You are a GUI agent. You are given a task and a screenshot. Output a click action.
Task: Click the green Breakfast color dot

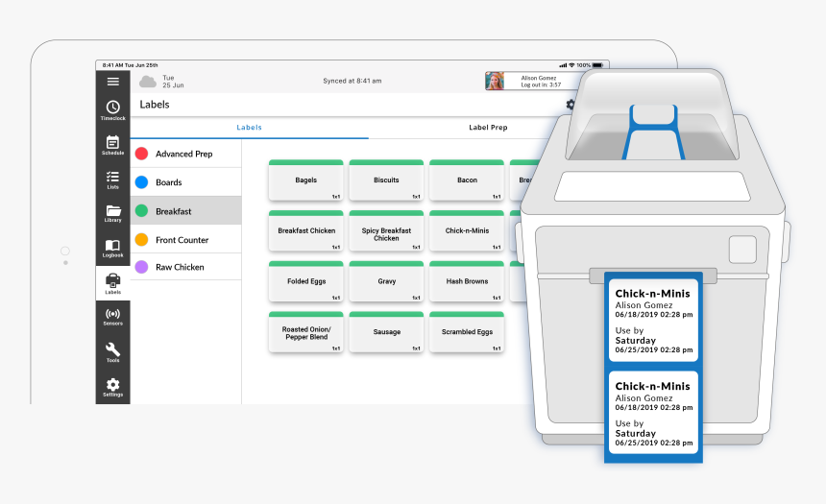click(x=141, y=210)
